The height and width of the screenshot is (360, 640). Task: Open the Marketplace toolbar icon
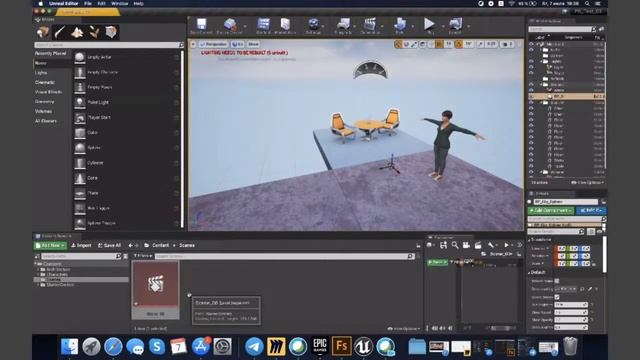point(285,24)
